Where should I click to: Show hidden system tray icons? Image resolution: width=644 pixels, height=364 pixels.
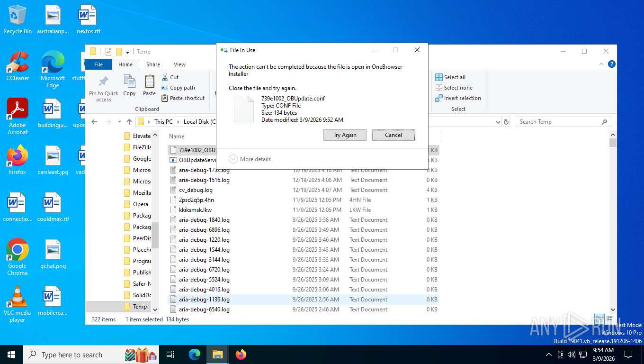coord(549,355)
